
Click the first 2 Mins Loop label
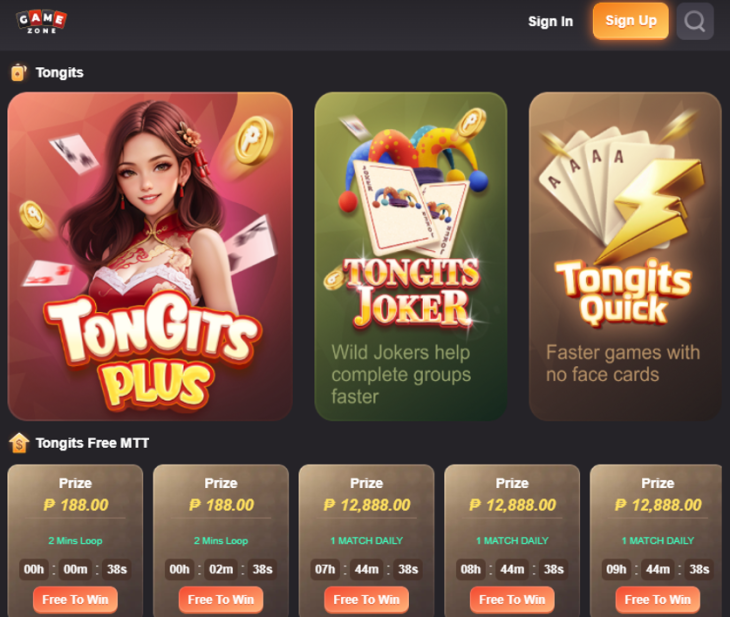[75, 541]
